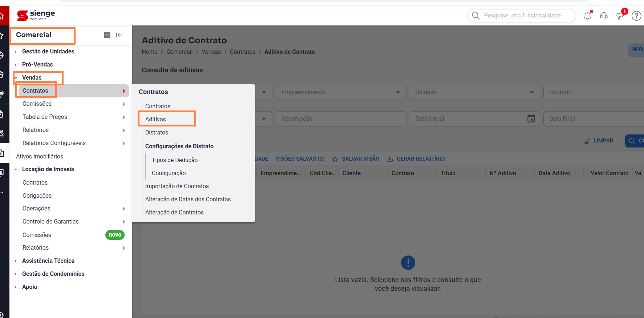Viewport: 644px width, 318px height.
Task: Select Aditivos in Contratos submenu
Action: [155, 119]
